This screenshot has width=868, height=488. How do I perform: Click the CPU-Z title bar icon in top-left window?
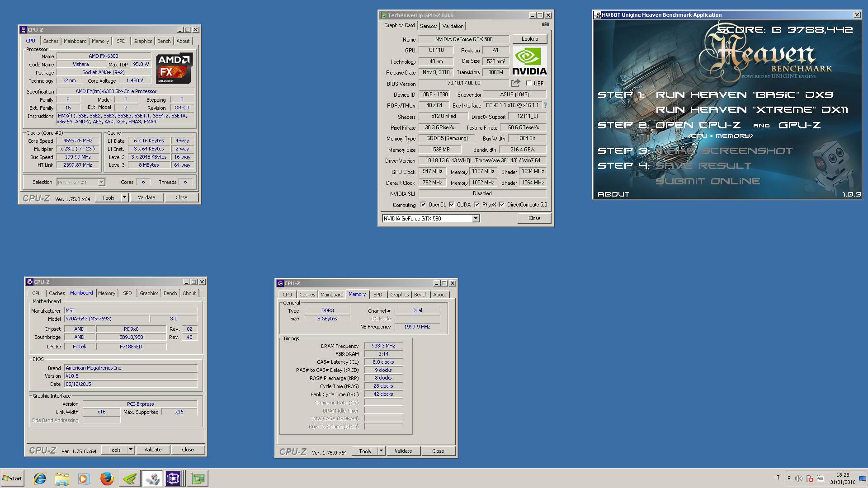[24, 30]
